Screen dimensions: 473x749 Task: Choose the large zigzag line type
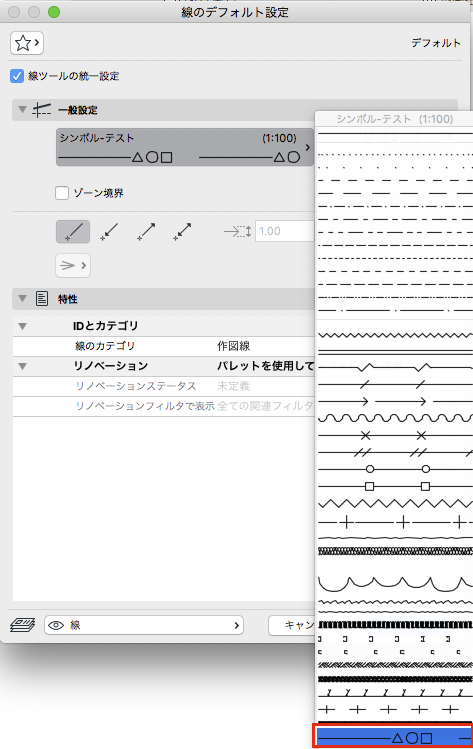[x=395, y=503]
